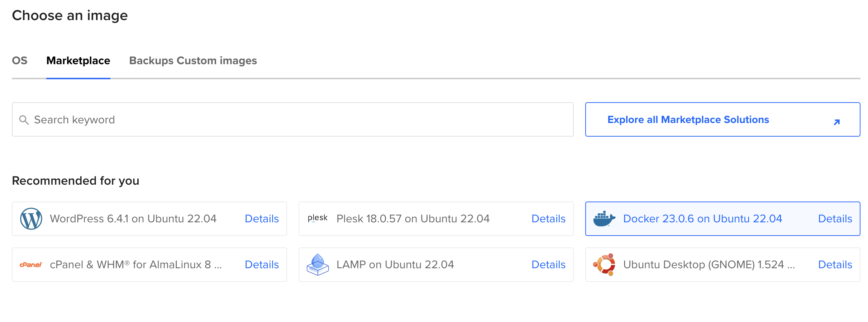
Task: Click the Ubuntu logo icon
Action: (605, 264)
